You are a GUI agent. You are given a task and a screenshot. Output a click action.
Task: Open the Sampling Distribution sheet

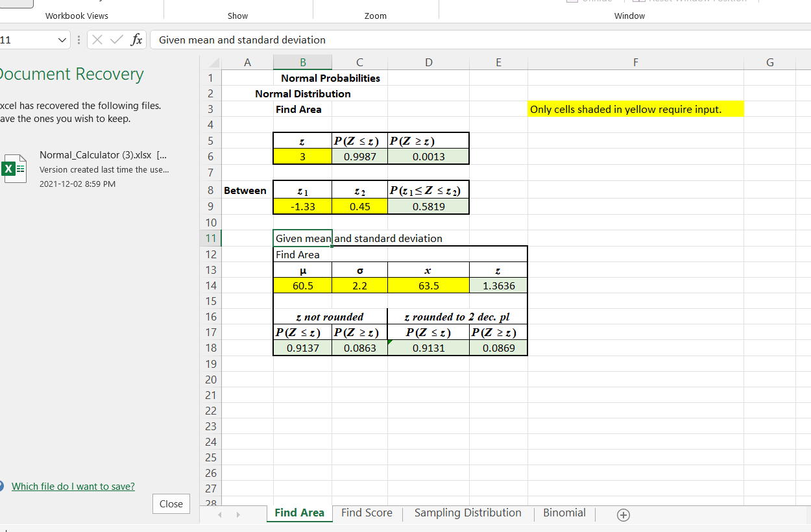(468, 513)
